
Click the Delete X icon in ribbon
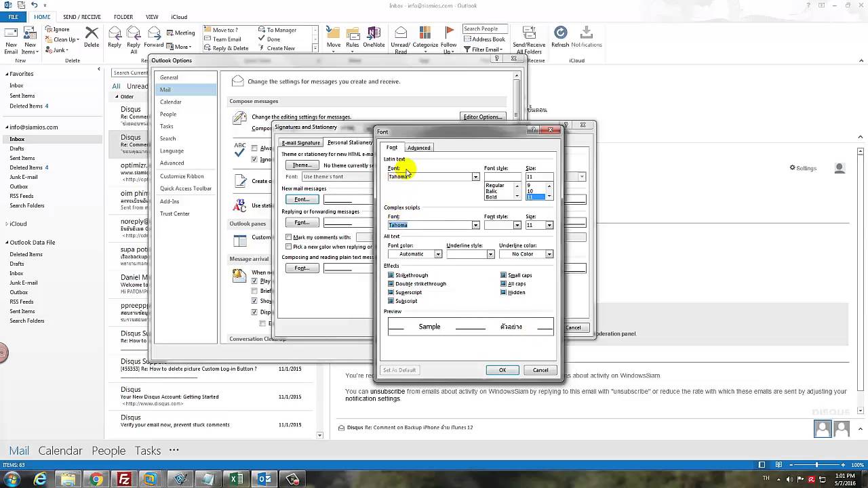[92, 33]
